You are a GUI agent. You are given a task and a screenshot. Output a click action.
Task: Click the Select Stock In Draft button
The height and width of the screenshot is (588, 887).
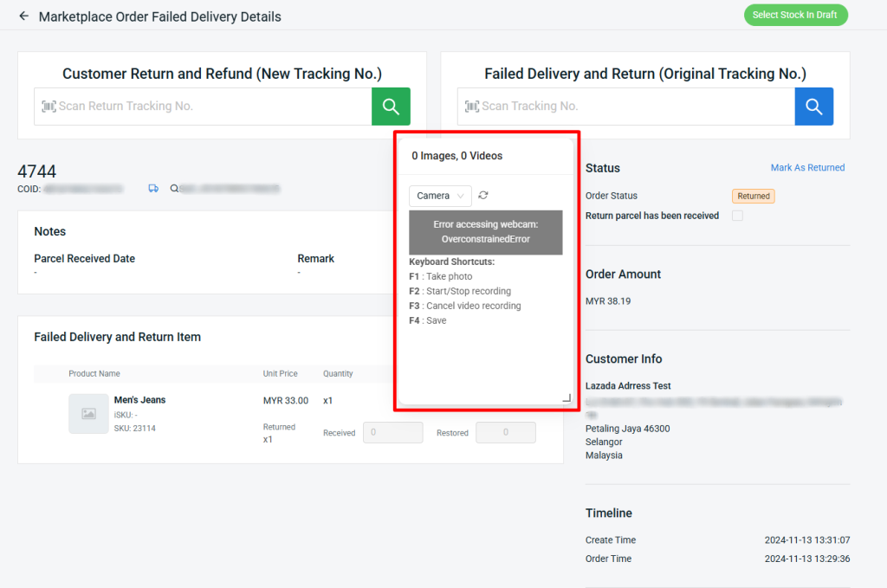[795, 15]
